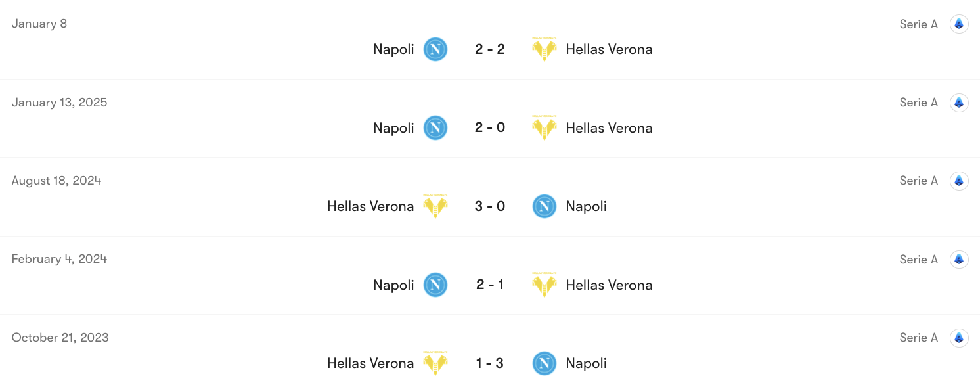Open the January 8 match details via its score
The width and height of the screenshot is (980, 389).
[489, 49]
